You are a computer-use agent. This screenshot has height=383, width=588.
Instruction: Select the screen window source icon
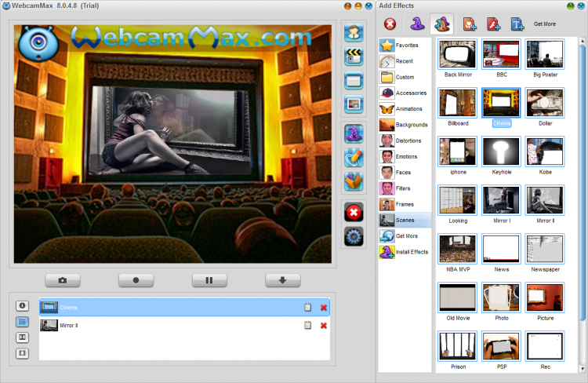coord(354,80)
